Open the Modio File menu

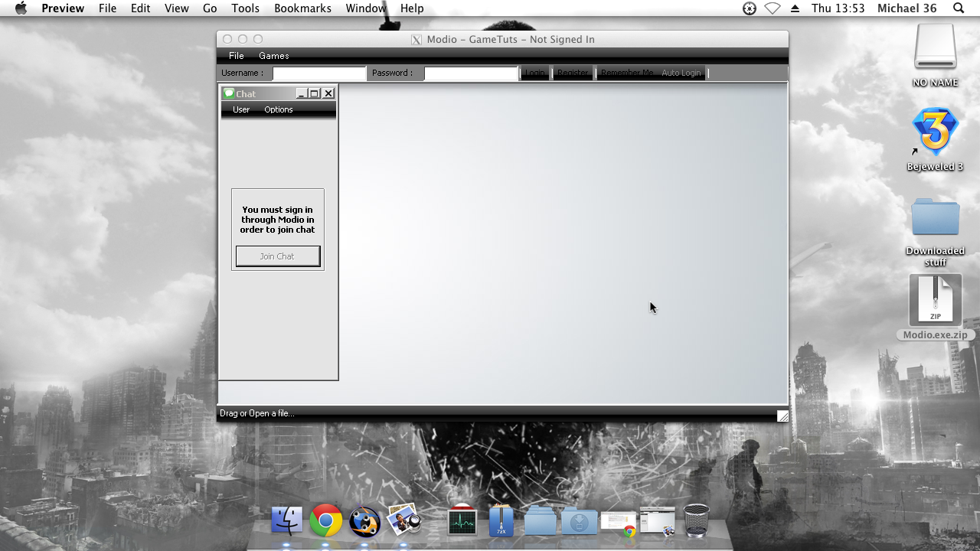pos(237,56)
